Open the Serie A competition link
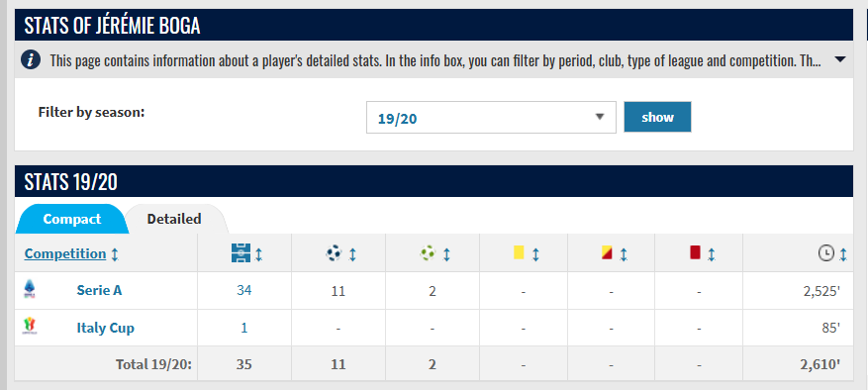The image size is (868, 390). 99,290
